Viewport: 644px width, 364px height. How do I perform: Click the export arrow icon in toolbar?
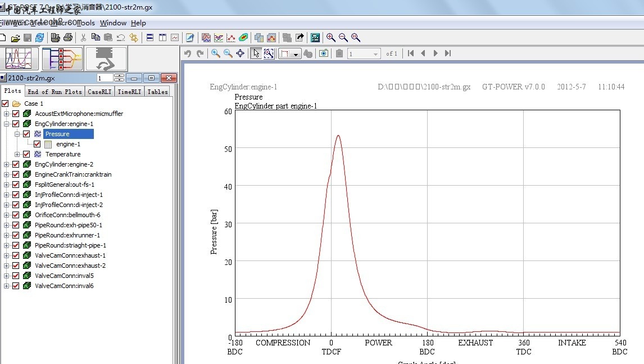tap(300, 38)
